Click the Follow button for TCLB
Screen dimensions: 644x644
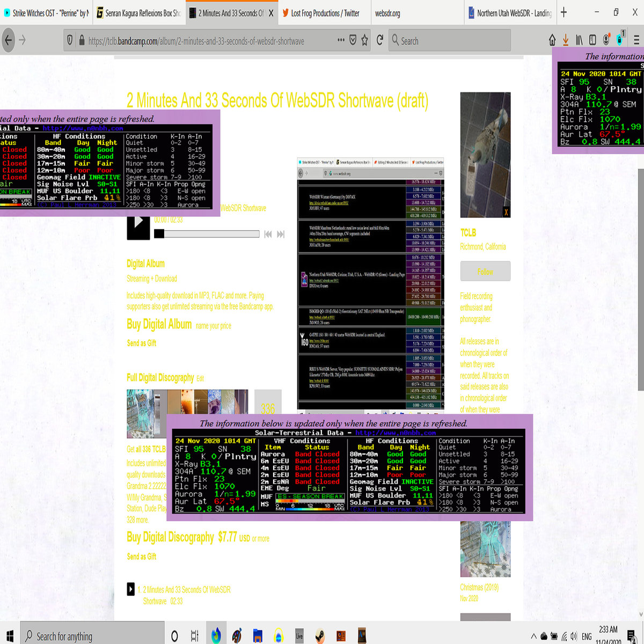pos(485,272)
